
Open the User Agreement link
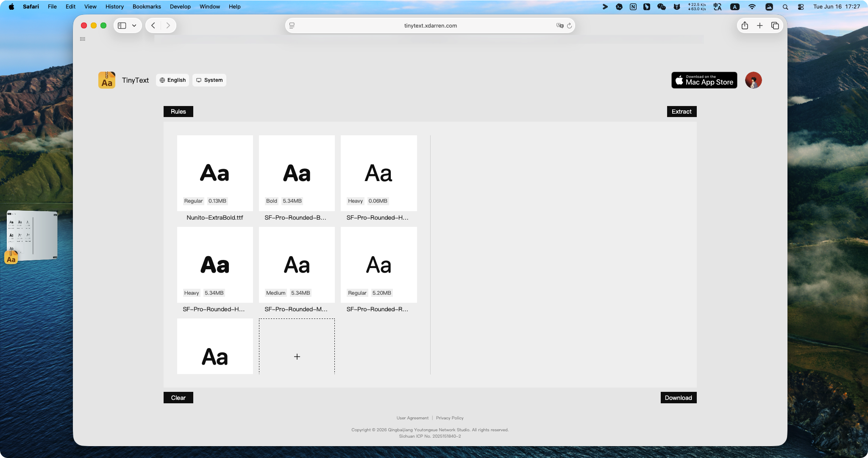point(412,418)
